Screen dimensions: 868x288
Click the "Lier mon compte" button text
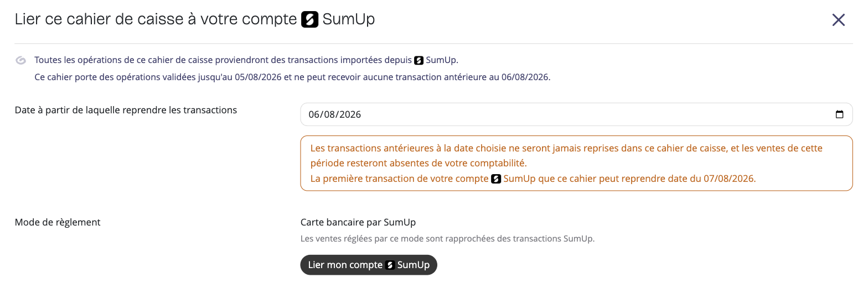click(345, 265)
